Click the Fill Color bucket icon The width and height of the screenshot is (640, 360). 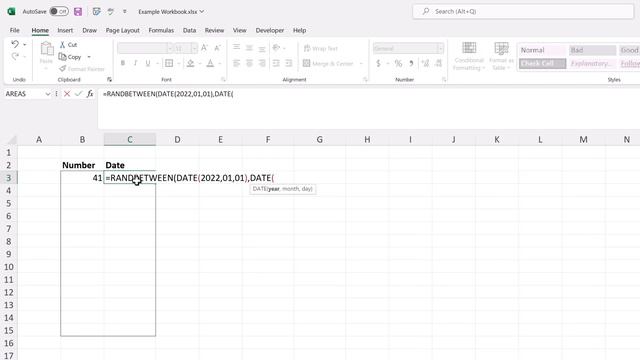pyautogui.click(x=190, y=63)
